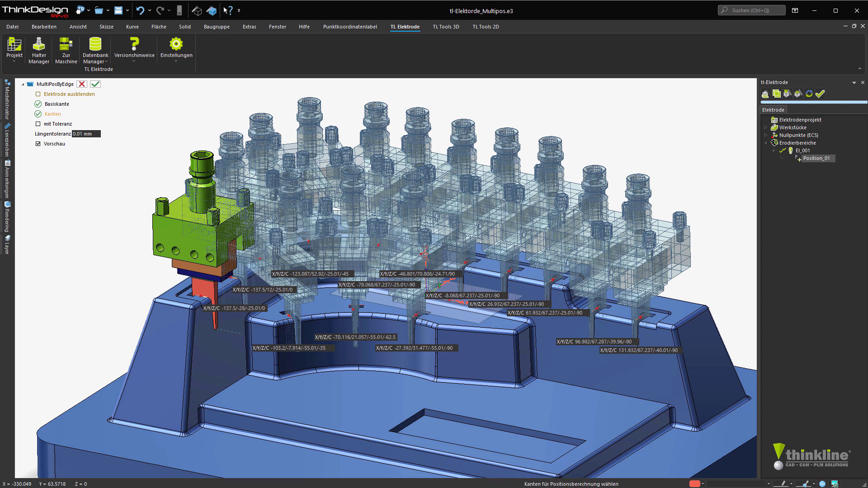Click green checkmark in tl-Elektrode toolbar
The width and height of the screenshot is (868, 488).
pos(820,94)
